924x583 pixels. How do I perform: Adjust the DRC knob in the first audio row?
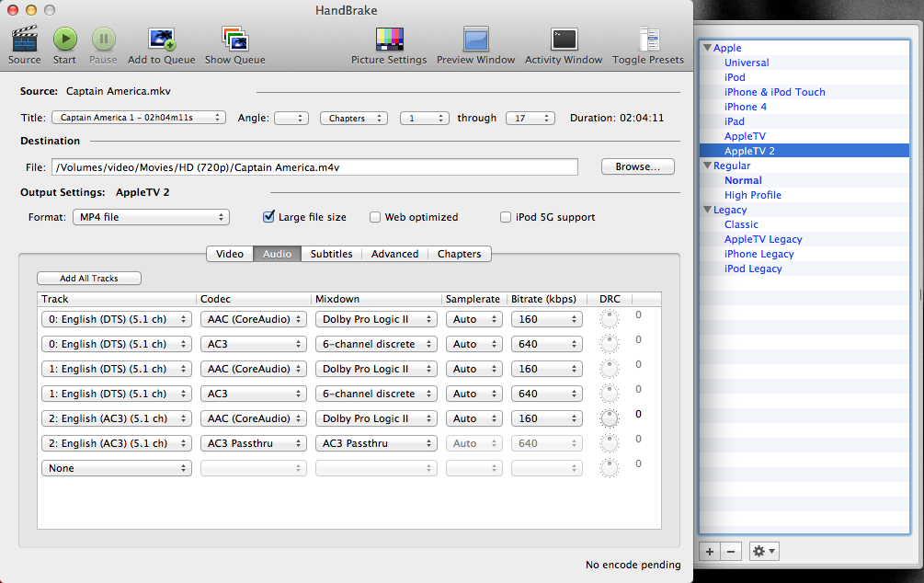[x=610, y=319]
